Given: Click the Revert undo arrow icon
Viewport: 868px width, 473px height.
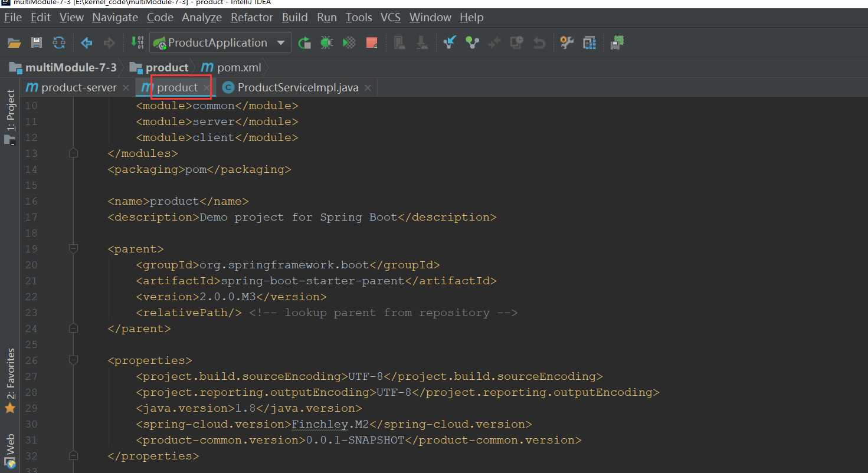Looking at the screenshot, I should 539,42.
